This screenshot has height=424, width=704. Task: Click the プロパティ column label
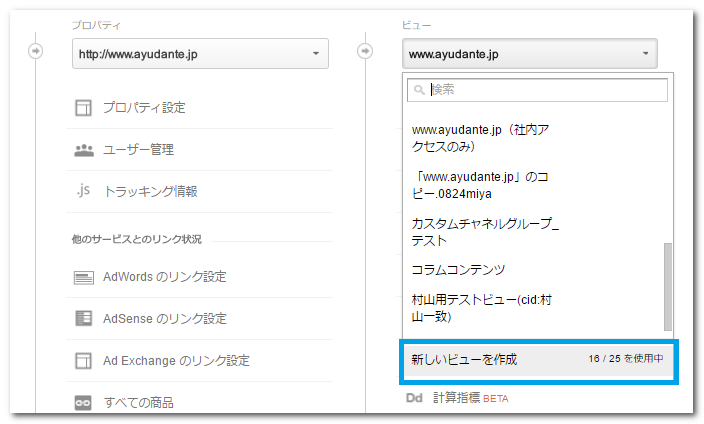click(x=97, y=25)
